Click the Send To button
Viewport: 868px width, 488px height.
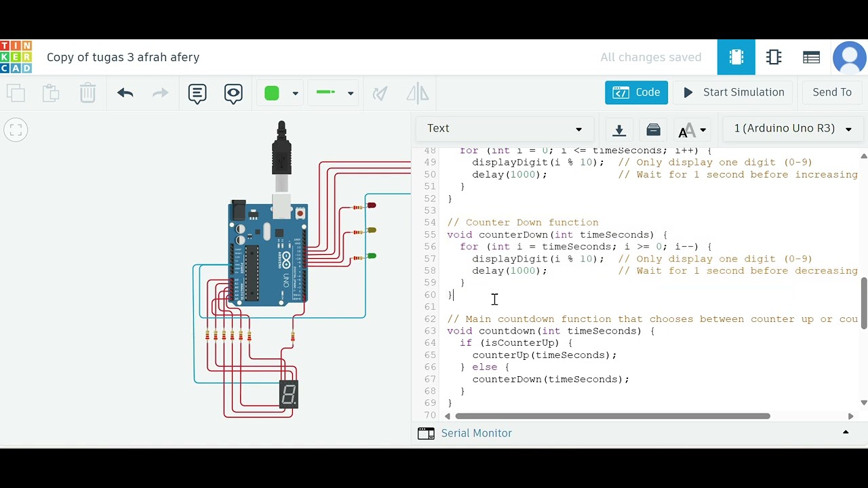(x=832, y=93)
